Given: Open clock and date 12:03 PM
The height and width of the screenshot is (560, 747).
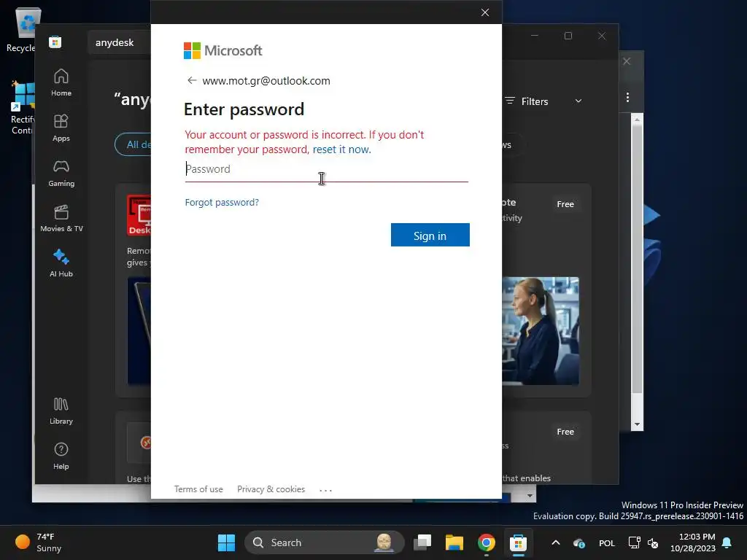Looking at the screenshot, I should coord(693,542).
